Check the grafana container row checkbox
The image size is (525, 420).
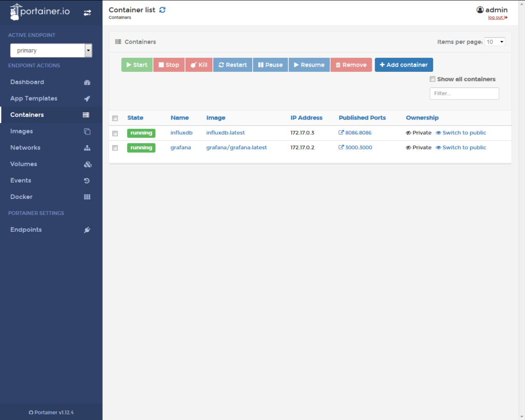(x=115, y=148)
